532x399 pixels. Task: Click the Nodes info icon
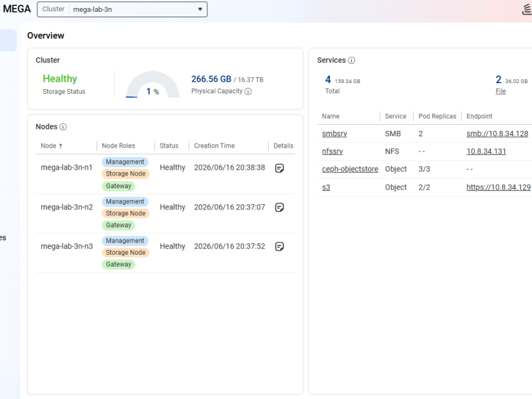coord(63,127)
